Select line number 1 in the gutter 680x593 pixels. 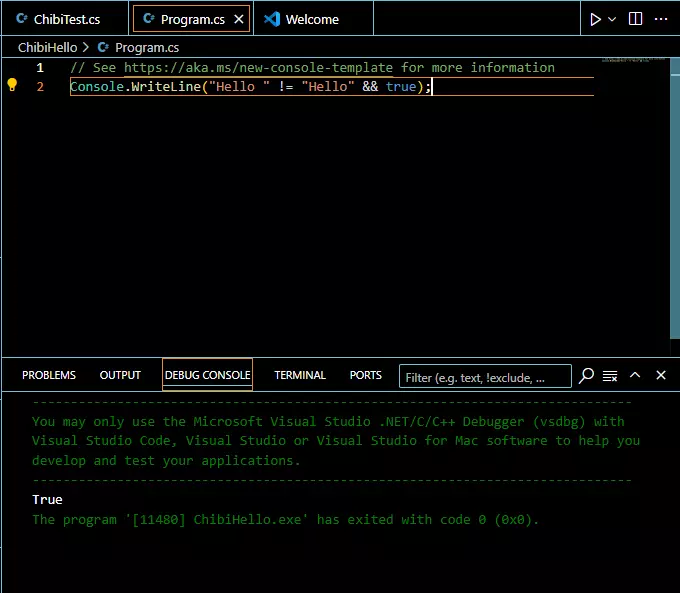[x=40, y=68]
